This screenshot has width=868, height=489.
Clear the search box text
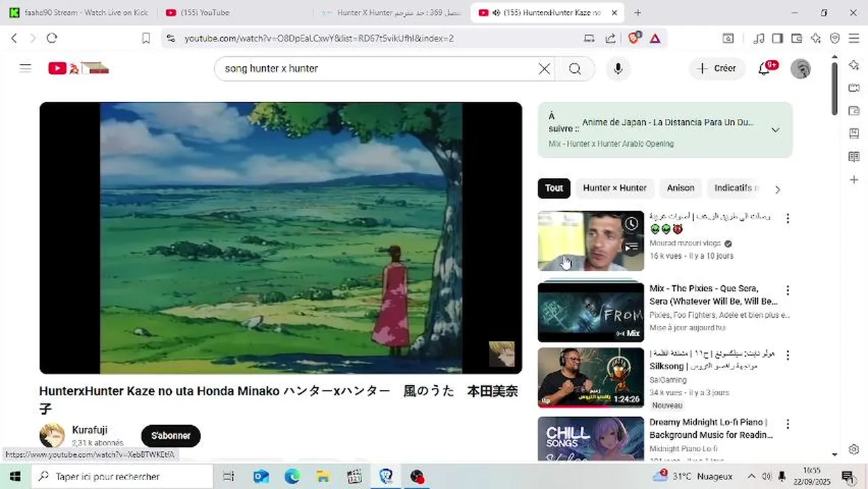(x=544, y=69)
